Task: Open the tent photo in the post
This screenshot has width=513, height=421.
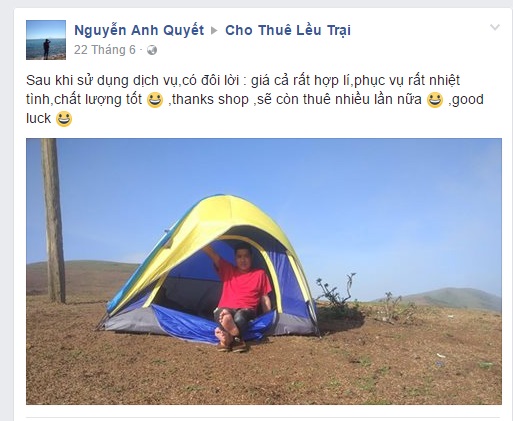Action: pos(264,271)
